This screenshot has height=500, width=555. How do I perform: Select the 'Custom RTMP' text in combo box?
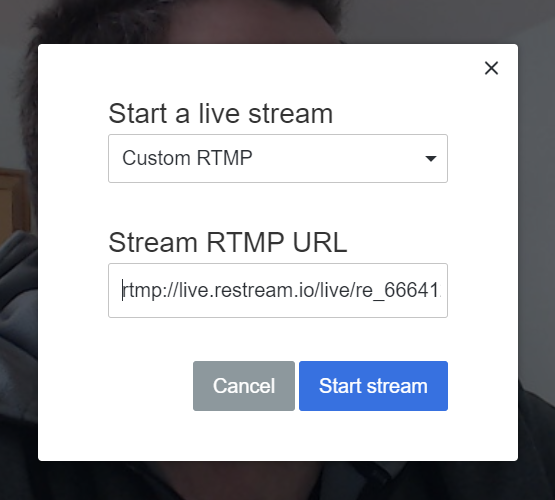point(187,158)
